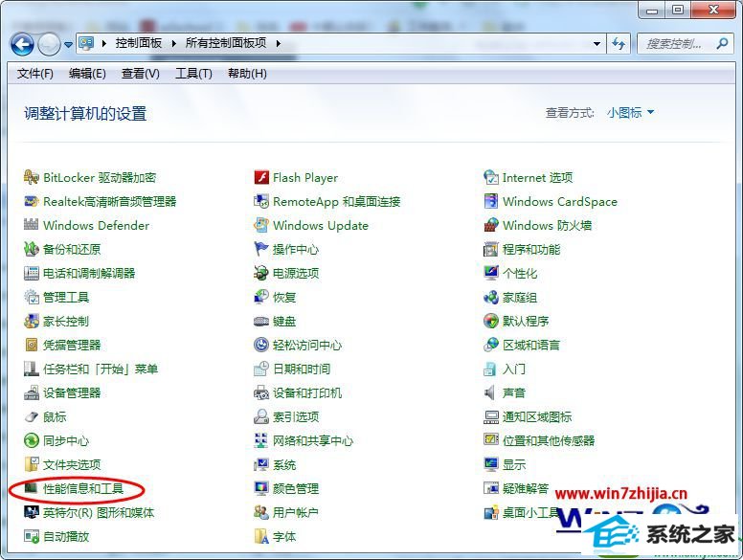Open the 英特尔(R) 图形和媒体 link
The width and height of the screenshot is (743, 560).
point(99,513)
